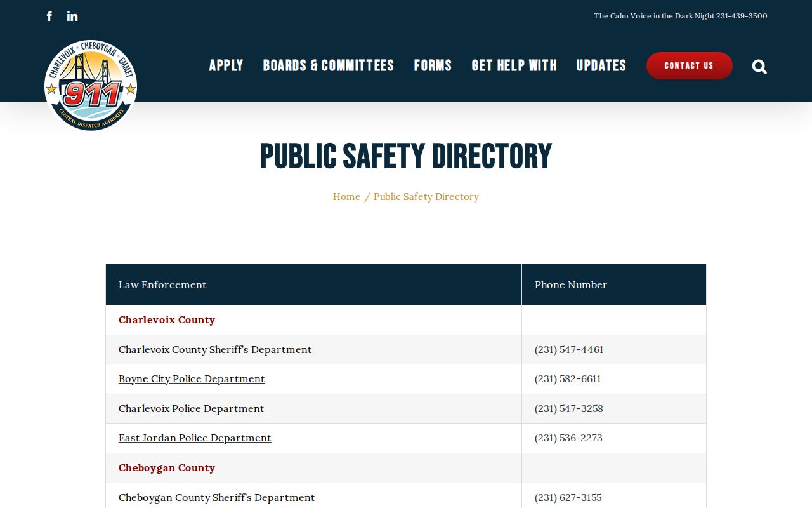The height and width of the screenshot is (508, 812).
Task: Open the Forms menu
Action: (433, 65)
